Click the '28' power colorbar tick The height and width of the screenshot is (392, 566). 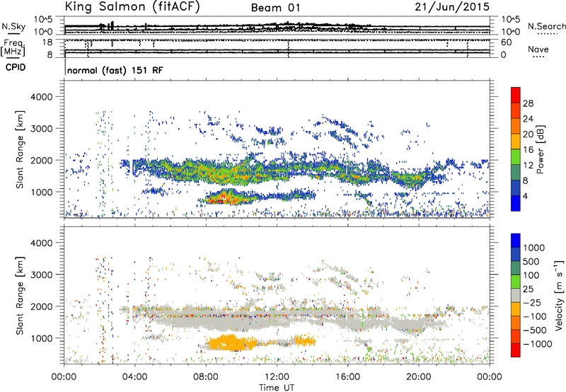(528, 103)
